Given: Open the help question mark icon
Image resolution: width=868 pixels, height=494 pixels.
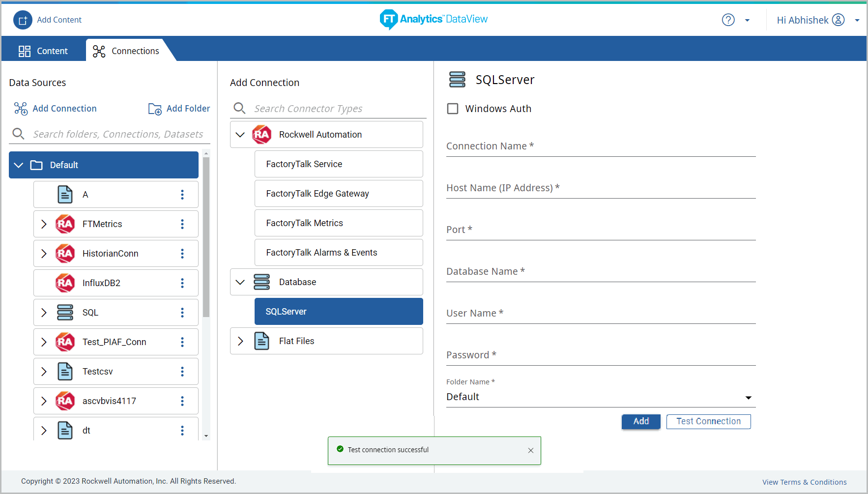Looking at the screenshot, I should pyautogui.click(x=728, y=20).
